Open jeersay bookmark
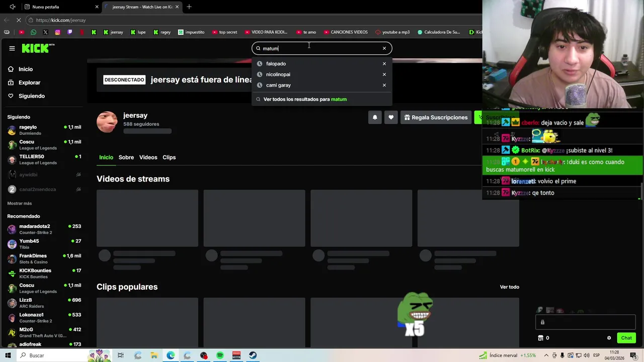Image resolution: width=644 pixels, height=362 pixels. coord(113,32)
